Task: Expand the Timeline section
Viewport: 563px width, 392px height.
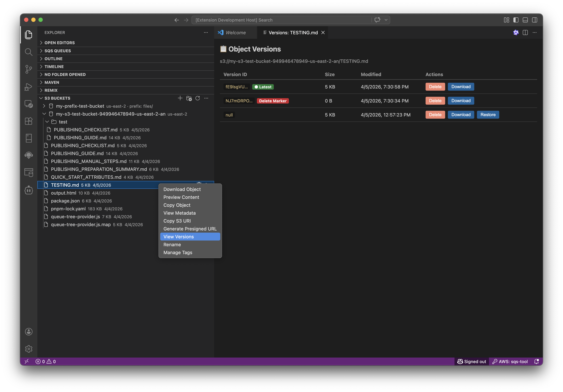Action: coord(126,66)
